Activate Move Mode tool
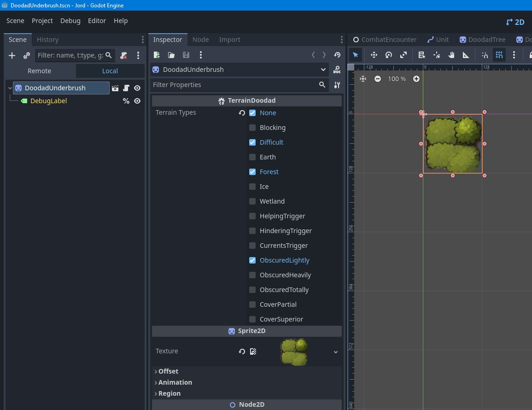Screen dimensions: 532x410 coord(374,55)
